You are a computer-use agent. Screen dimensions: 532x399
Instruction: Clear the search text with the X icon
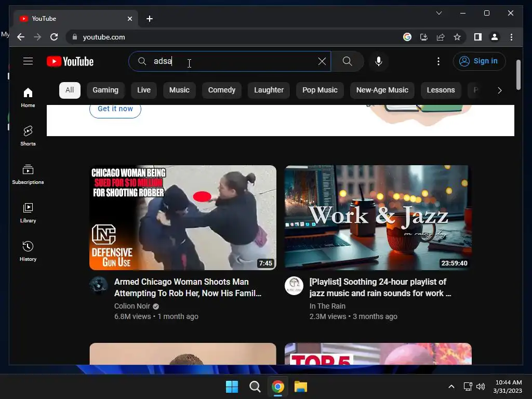point(322,61)
